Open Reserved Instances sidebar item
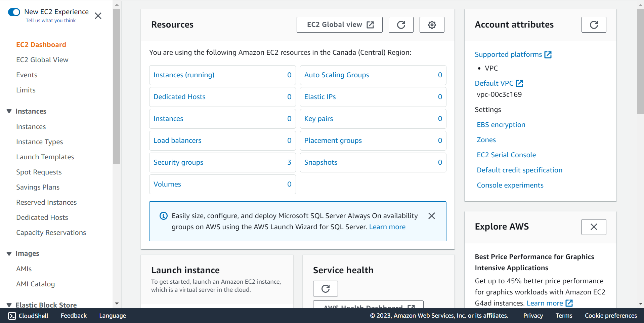644x323 pixels. click(46, 202)
